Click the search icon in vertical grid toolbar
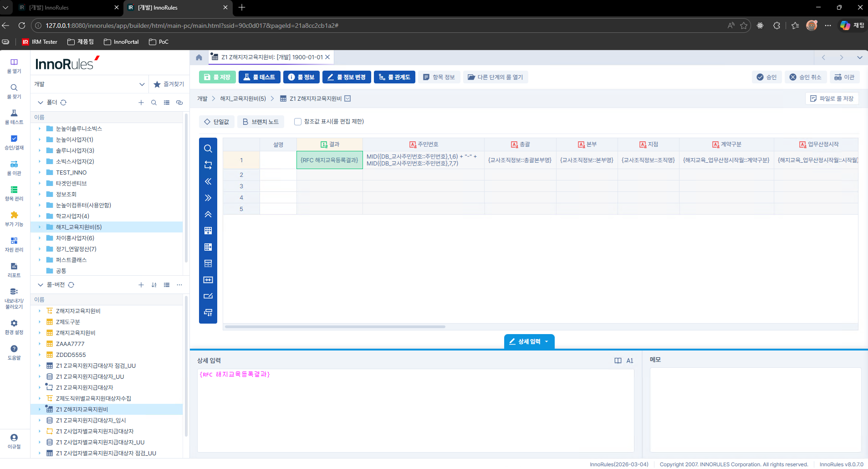The image size is (868, 469). pyautogui.click(x=208, y=149)
